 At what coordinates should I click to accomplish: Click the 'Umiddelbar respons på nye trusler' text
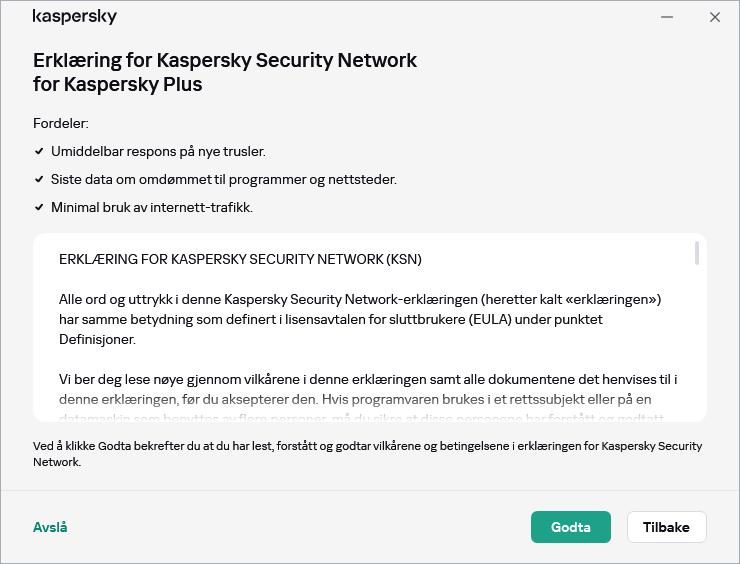[x=158, y=151]
